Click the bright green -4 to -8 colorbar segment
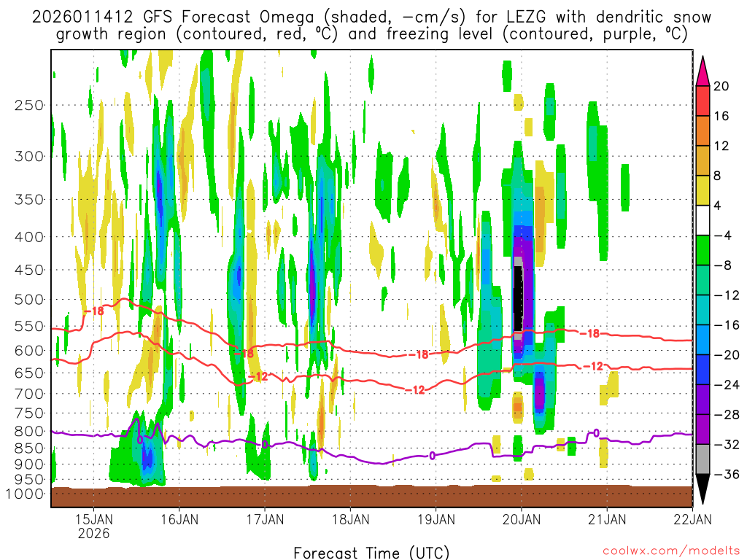This screenshot has height=560, width=747. (703, 251)
